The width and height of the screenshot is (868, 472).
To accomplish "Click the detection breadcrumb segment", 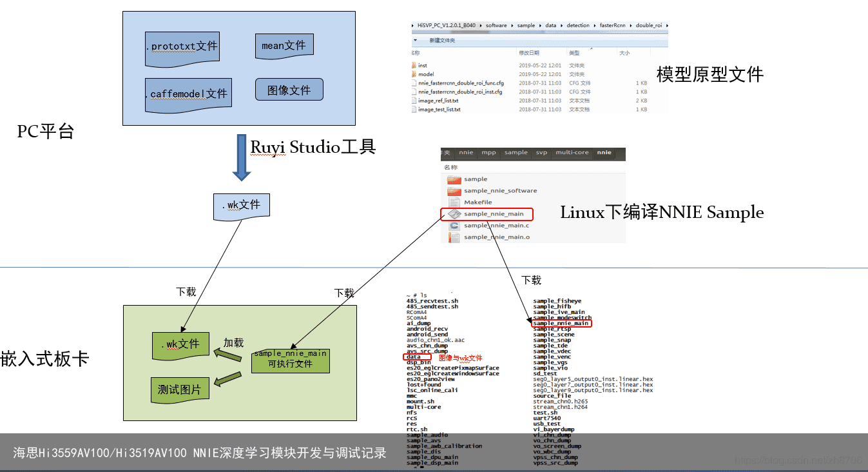I will click(x=578, y=25).
